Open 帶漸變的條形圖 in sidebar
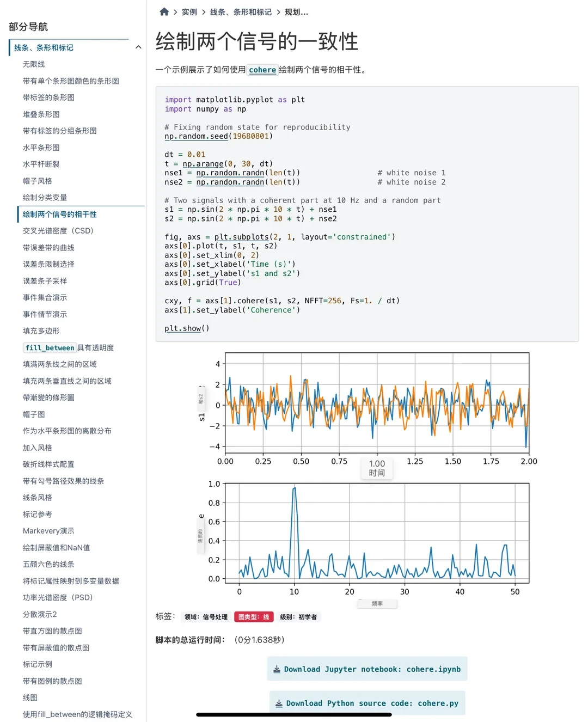This screenshot has width=588, height=722. 48,397
